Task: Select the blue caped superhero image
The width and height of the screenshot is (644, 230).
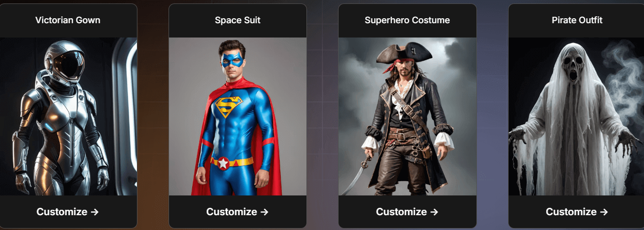Action: click(238, 116)
